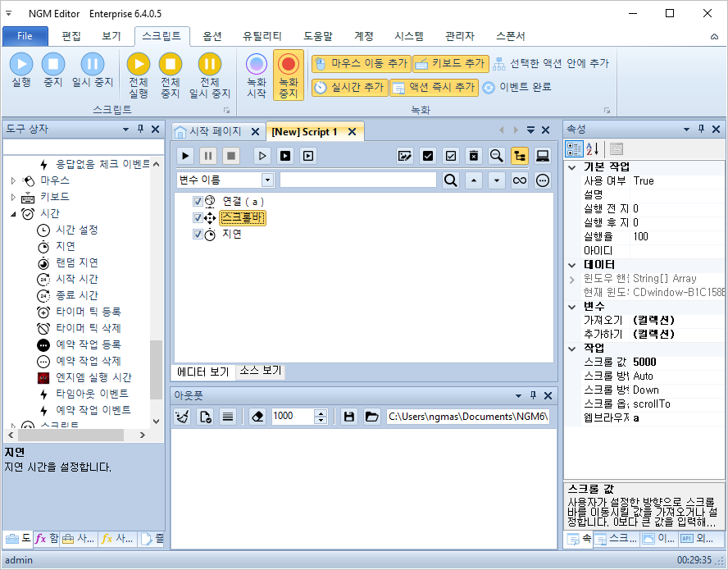Screen dimensions: 728x570
Task: Expand the 키보드 tree node
Action: (13, 197)
